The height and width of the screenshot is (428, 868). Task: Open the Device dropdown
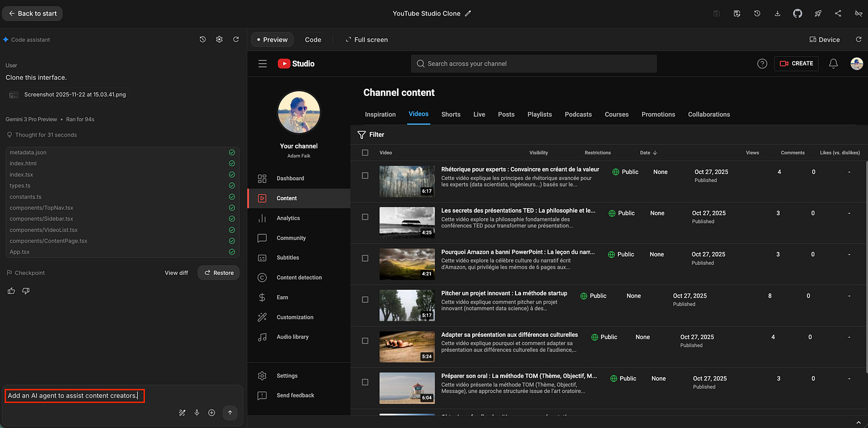pyautogui.click(x=824, y=39)
